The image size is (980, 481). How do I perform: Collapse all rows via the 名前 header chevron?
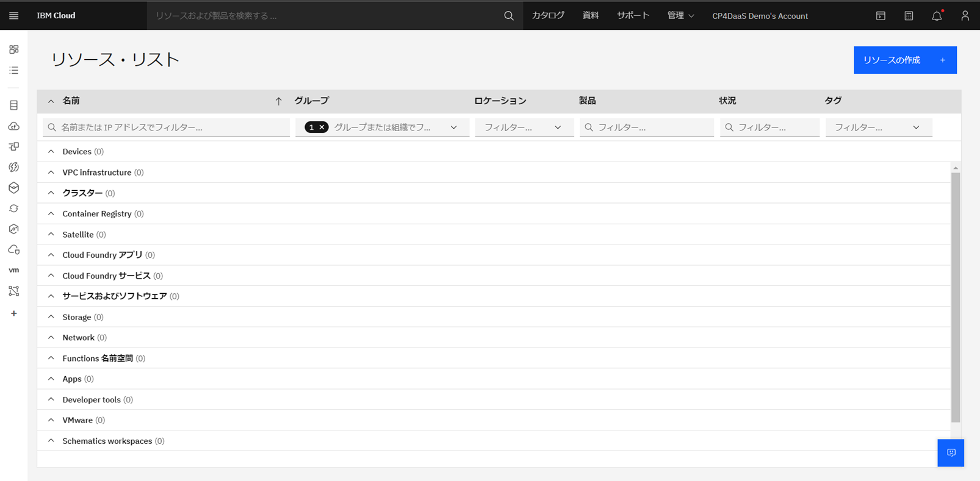pos(51,101)
